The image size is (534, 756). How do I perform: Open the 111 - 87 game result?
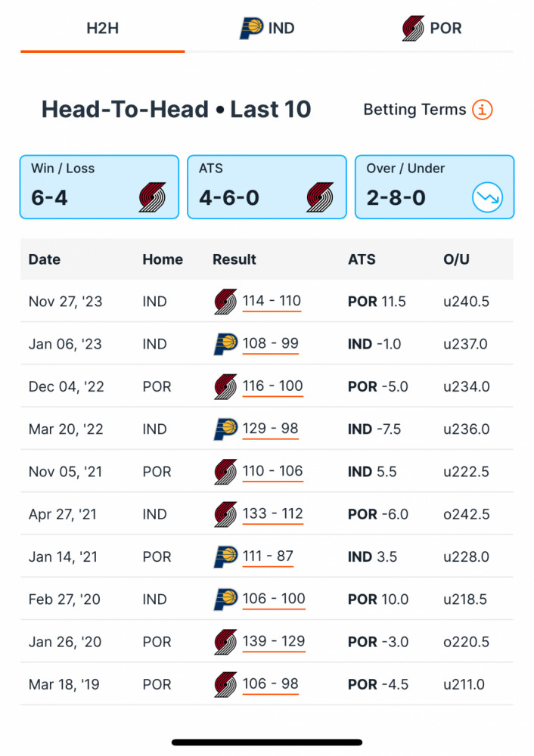[x=268, y=557]
